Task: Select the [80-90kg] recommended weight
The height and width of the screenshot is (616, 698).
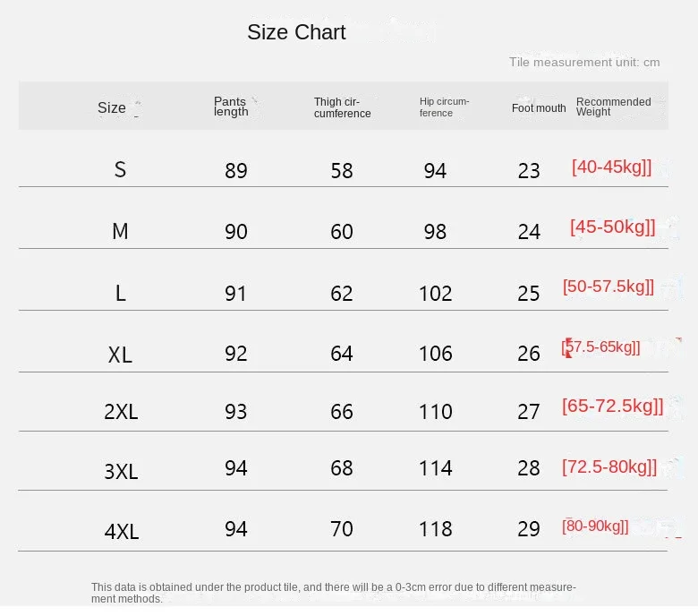Action: point(595,526)
